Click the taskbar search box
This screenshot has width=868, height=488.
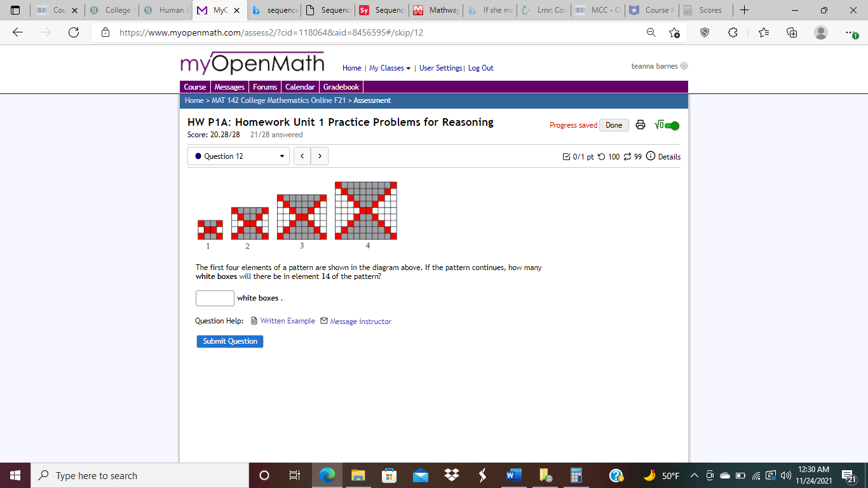pyautogui.click(x=140, y=475)
